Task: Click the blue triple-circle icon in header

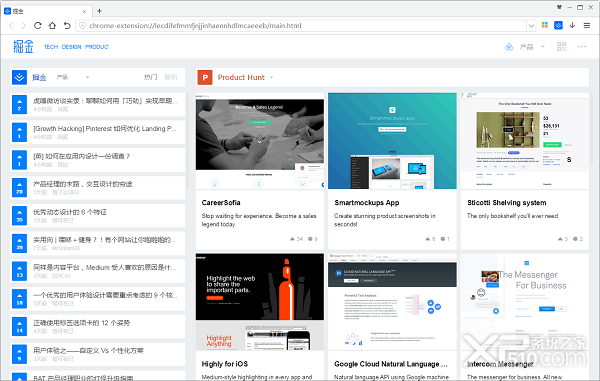Action: [x=509, y=47]
